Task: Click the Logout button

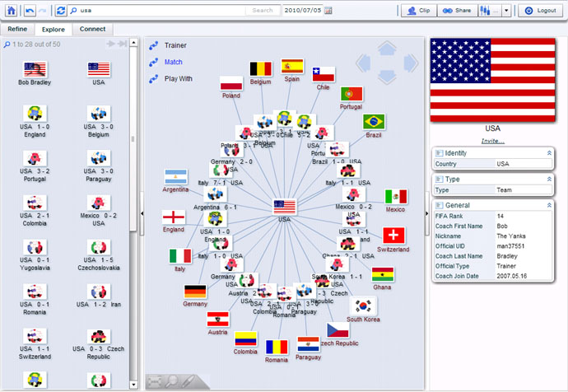Action: [x=541, y=11]
